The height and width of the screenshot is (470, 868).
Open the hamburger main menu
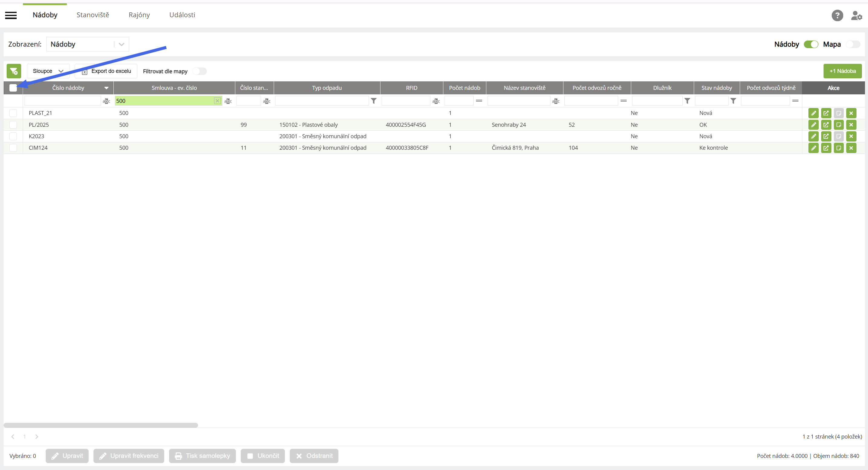11,15
